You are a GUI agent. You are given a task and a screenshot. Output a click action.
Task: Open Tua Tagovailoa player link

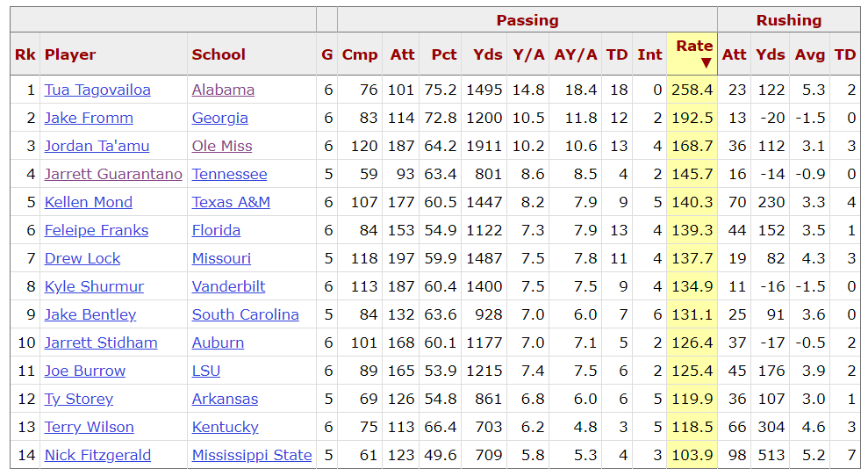pos(97,90)
